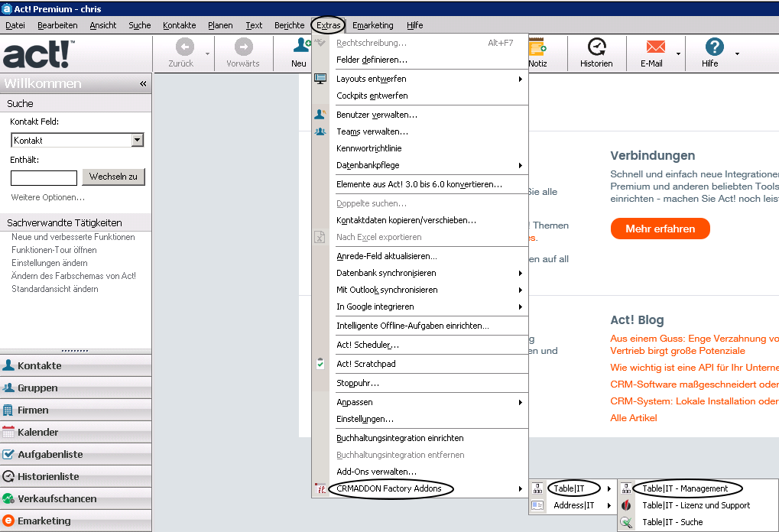This screenshot has height=532, width=779.
Task: Click the Hilfe question mark icon
Action: (714, 47)
